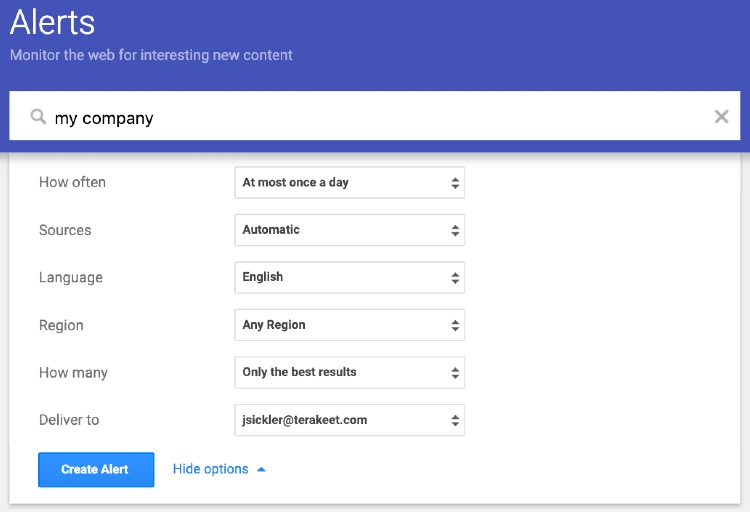750x512 pixels.
Task: Open the Region dropdown showing Any Region
Action: pyautogui.click(x=350, y=325)
